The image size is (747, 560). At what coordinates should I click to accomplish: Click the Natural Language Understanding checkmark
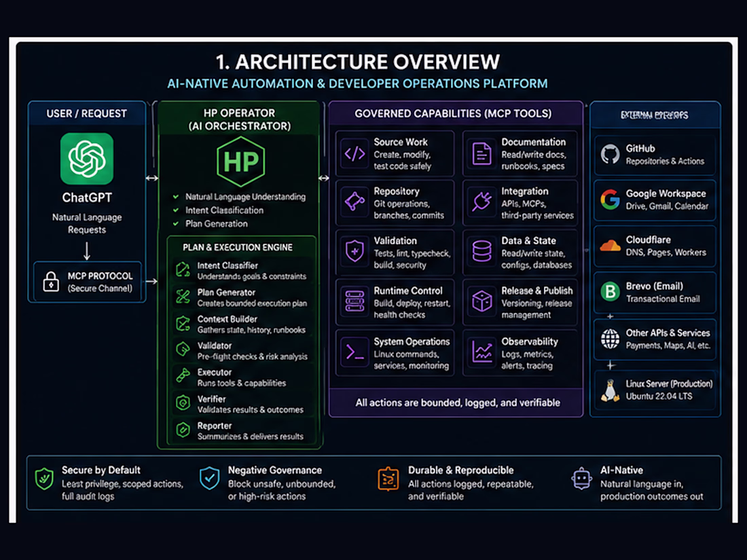[x=176, y=197]
